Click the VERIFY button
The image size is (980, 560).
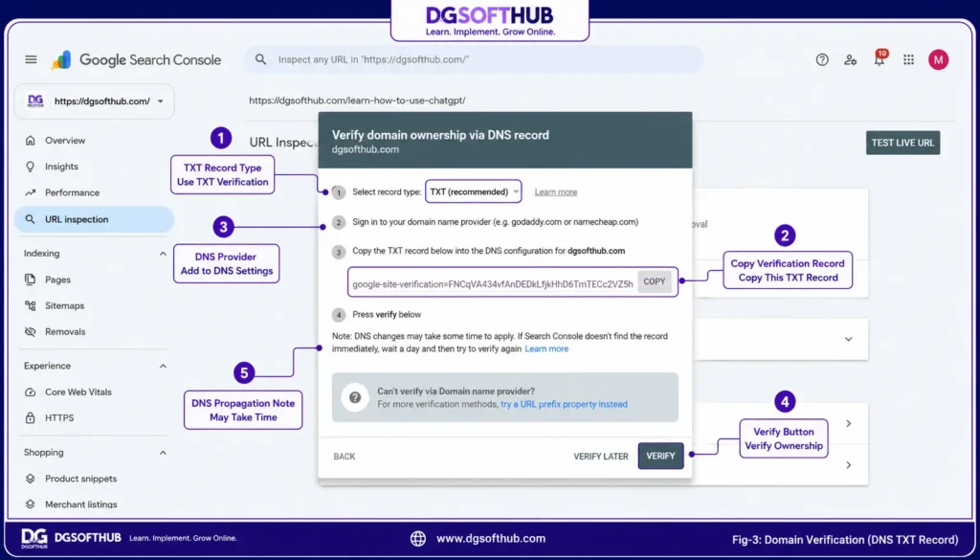point(660,457)
